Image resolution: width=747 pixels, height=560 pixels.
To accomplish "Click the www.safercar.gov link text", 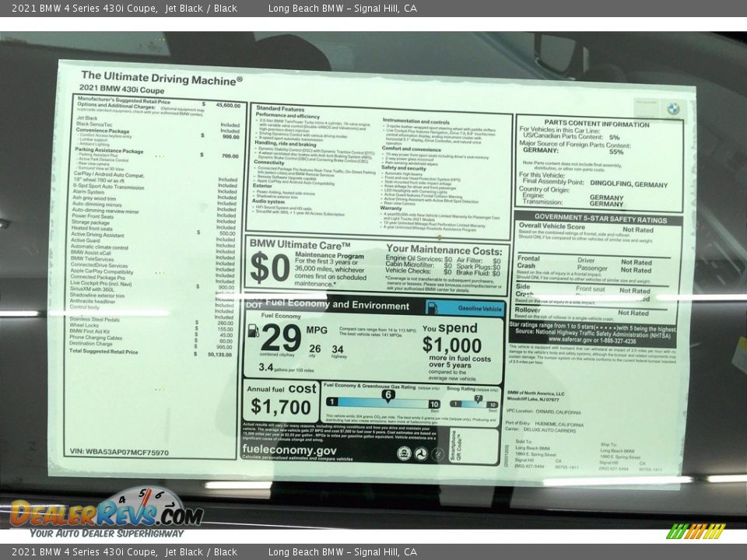I will coord(570,341).
